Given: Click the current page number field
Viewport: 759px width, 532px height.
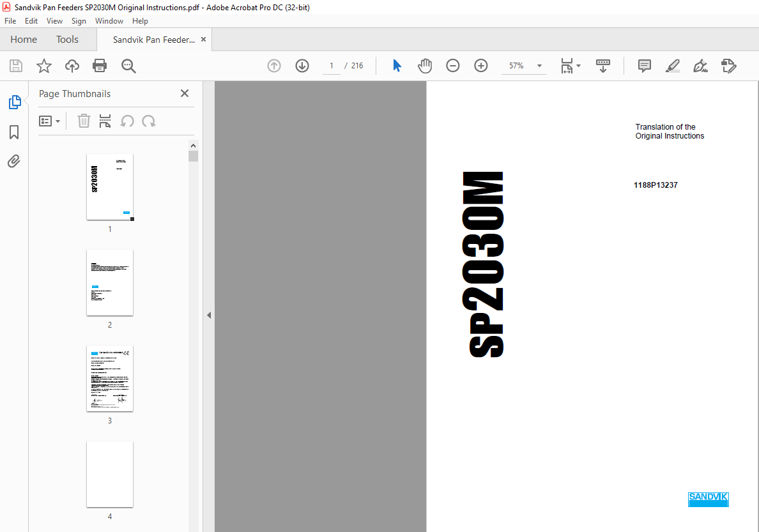Looking at the screenshot, I should point(332,66).
